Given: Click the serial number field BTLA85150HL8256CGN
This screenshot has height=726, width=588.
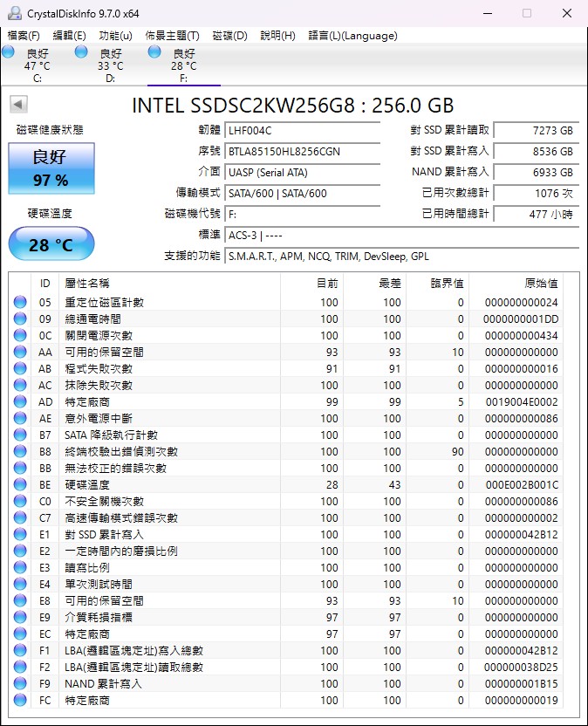Looking at the screenshot, I should click(x=303, y=152).
